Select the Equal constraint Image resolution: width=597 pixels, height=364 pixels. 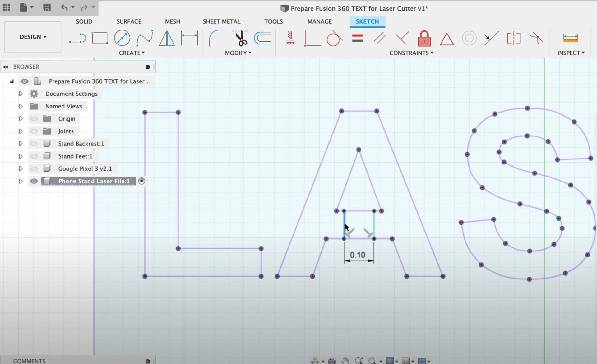(x=357, y=38)
